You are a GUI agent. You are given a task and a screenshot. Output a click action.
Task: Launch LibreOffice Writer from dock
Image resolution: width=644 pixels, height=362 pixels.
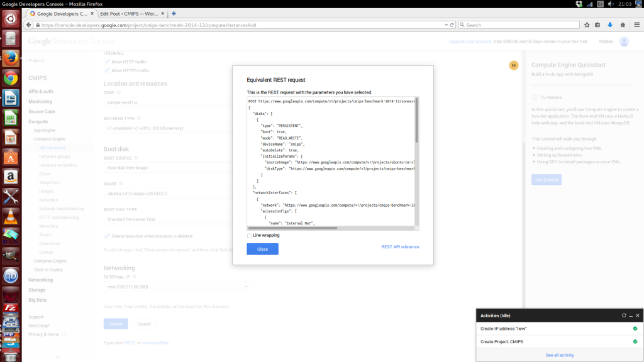point(11,98)
